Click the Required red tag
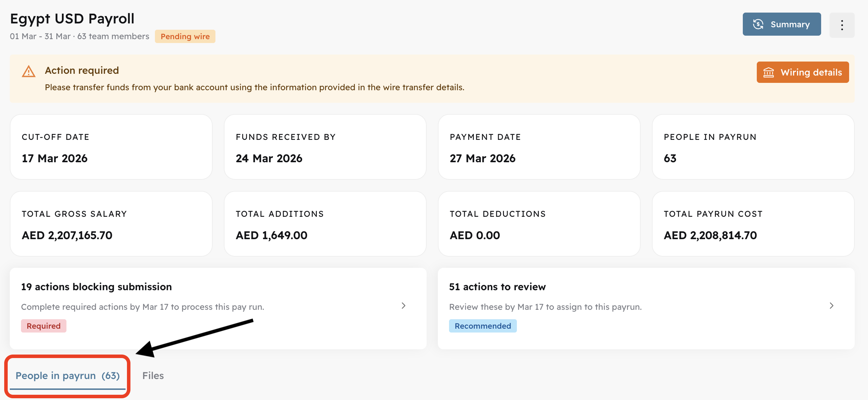This screenshot has height=400, width=868. point(44,326)
